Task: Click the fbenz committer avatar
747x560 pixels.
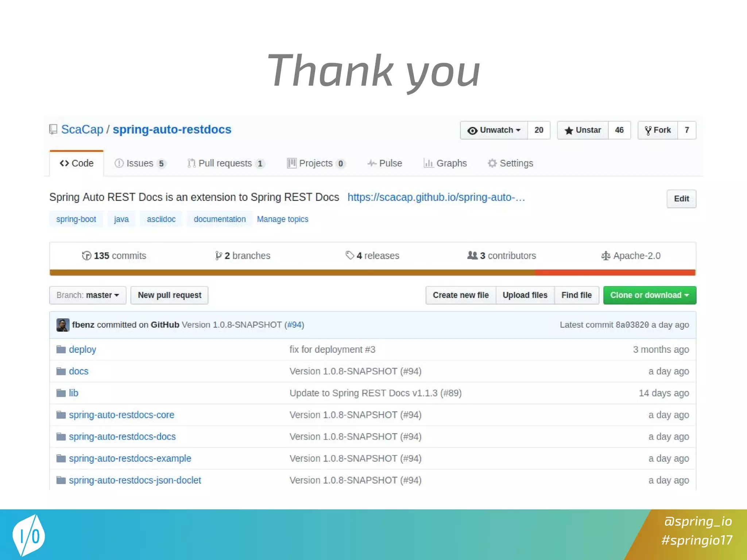Action: [63, 325]
